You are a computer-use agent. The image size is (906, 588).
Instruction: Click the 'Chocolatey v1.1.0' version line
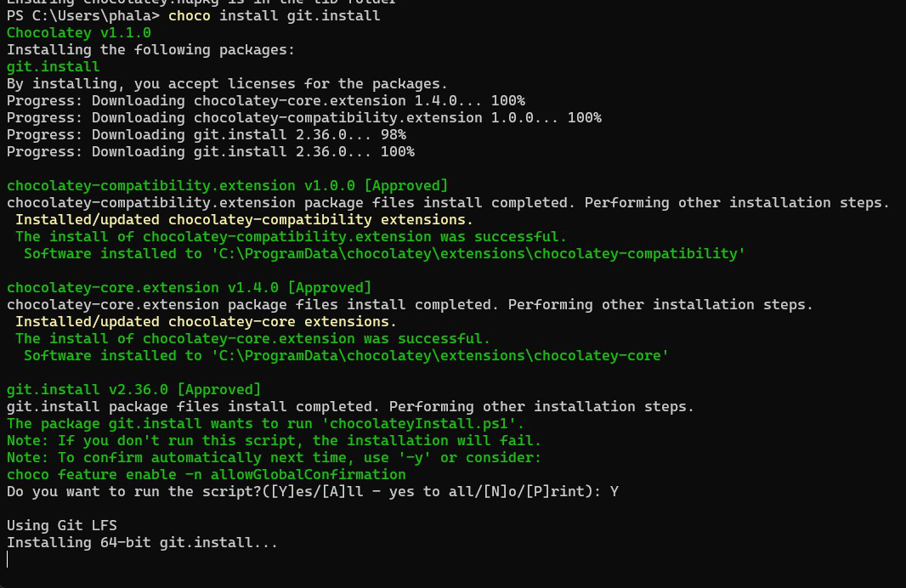coord(78,32)
